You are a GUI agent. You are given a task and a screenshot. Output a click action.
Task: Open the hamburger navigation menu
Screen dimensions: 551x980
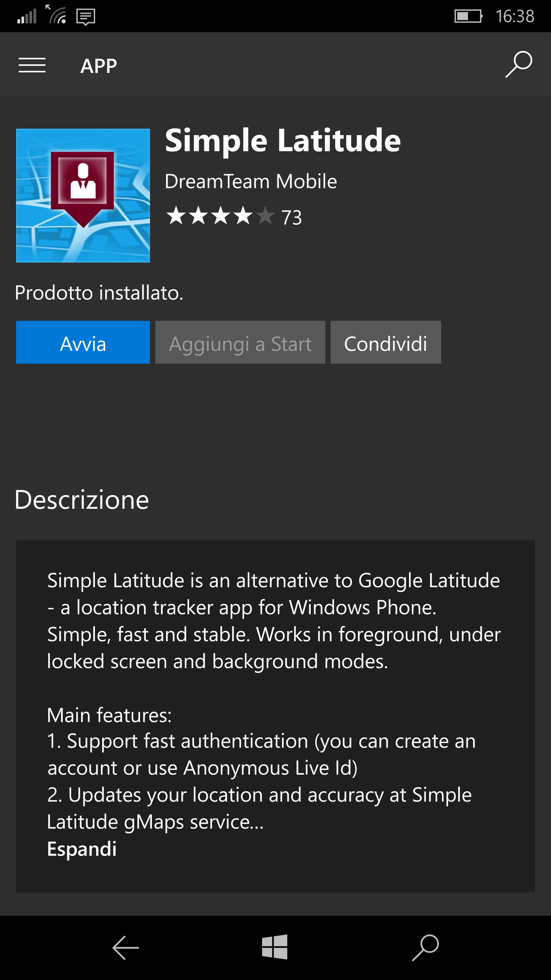pyautogui.click(x=32, y=65)
